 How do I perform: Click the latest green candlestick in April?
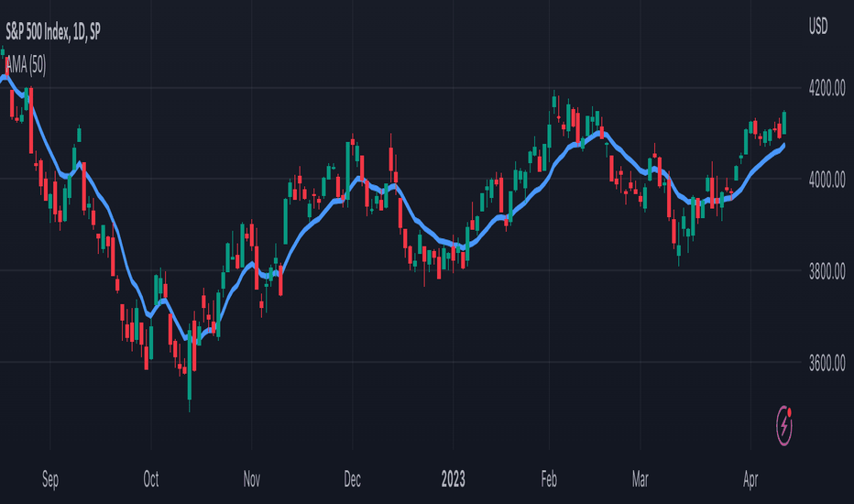coord(784,123)
